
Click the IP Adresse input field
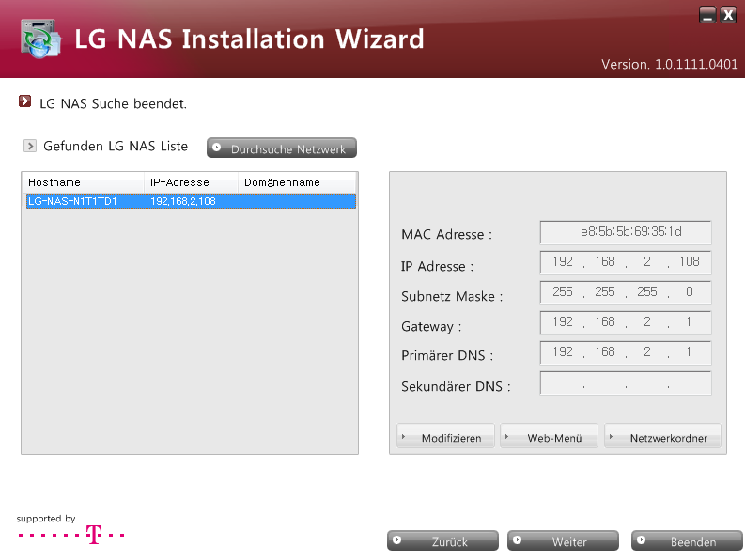[x=625, y=263]
